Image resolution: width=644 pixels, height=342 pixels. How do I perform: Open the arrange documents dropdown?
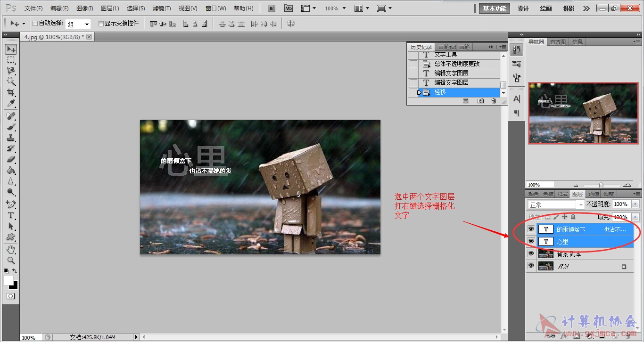pyautogui.click(x=362, y=8)
